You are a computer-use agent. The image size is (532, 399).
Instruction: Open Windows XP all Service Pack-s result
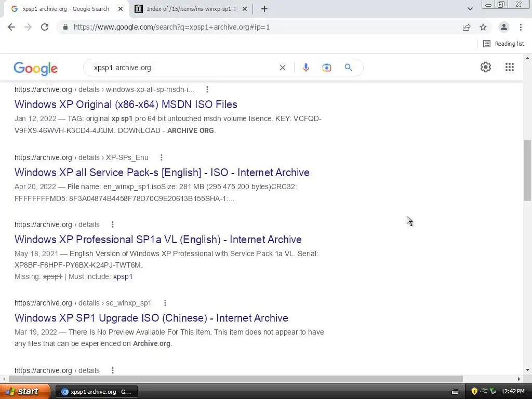162,172
